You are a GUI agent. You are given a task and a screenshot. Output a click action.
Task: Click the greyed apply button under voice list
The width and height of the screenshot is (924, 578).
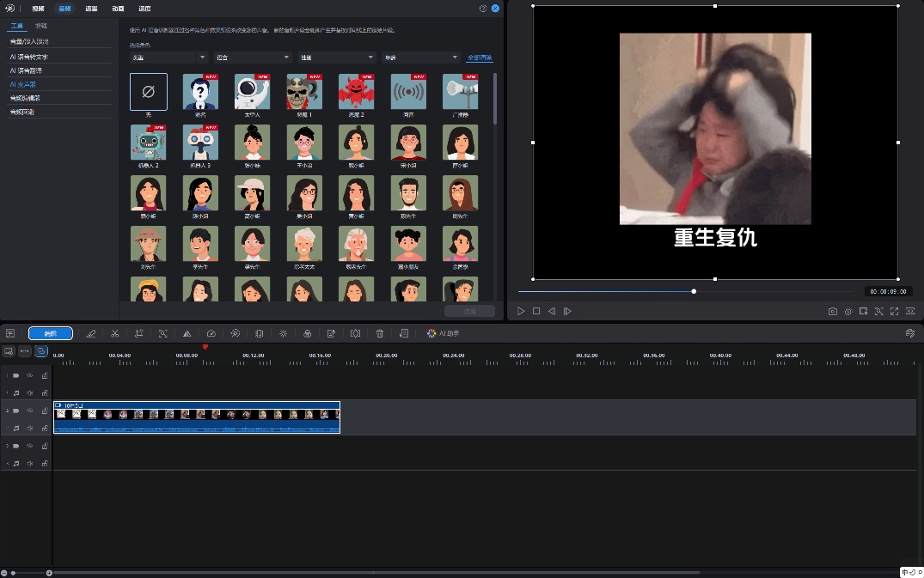(469, 311)
